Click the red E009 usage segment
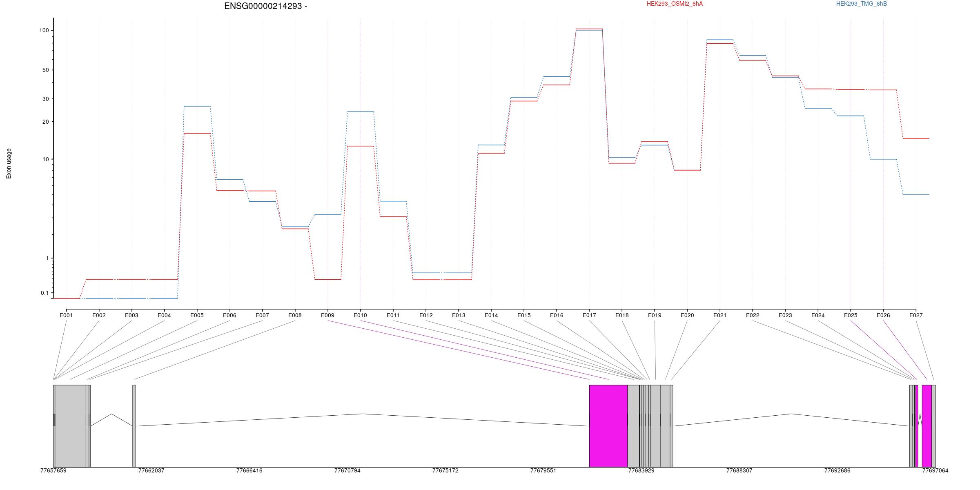The height and width of the screenshot is (490, 980). click(x=328, y=279)
